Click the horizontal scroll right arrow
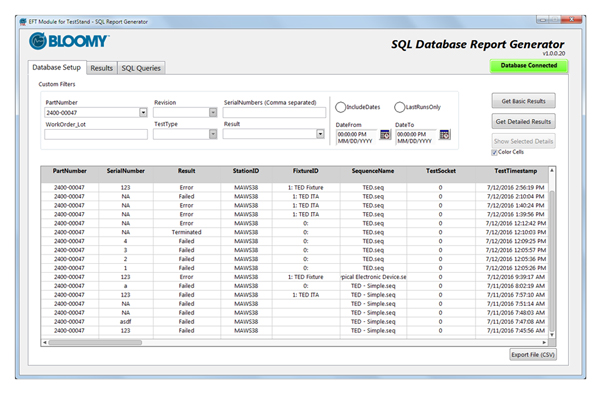The width and height of the screenshot is (600, 417). point(545,342)
